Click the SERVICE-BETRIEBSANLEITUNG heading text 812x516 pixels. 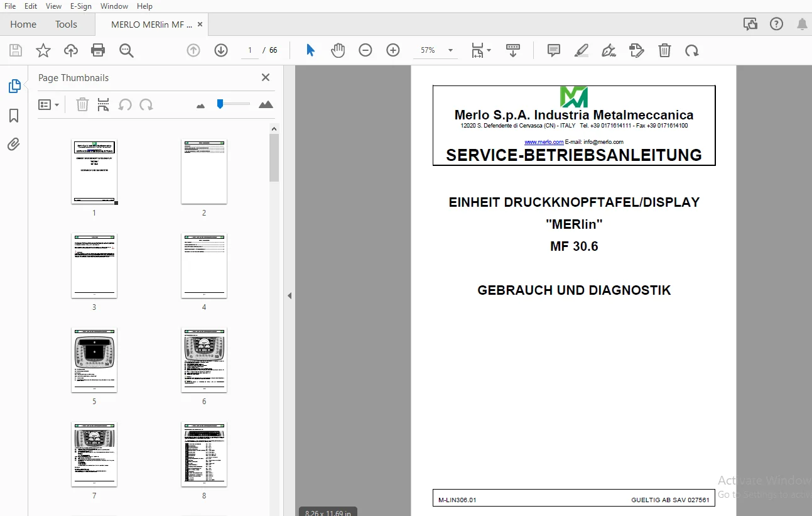coord(574,155)
